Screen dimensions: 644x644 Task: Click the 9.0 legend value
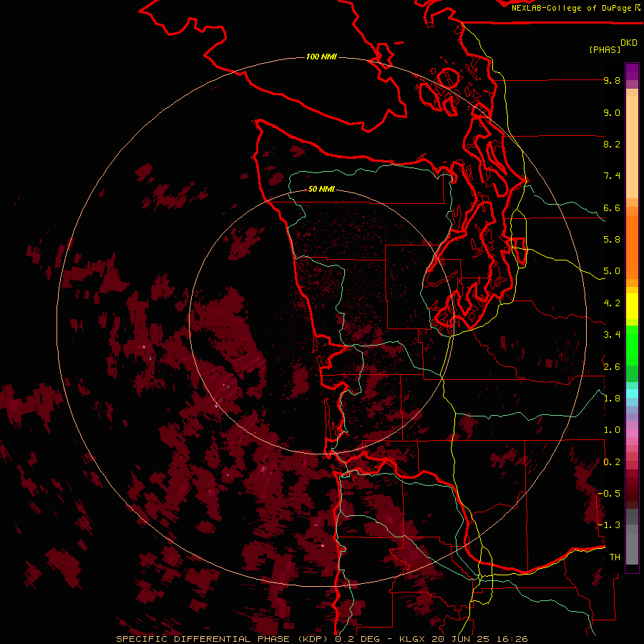(x=612, y=112)
